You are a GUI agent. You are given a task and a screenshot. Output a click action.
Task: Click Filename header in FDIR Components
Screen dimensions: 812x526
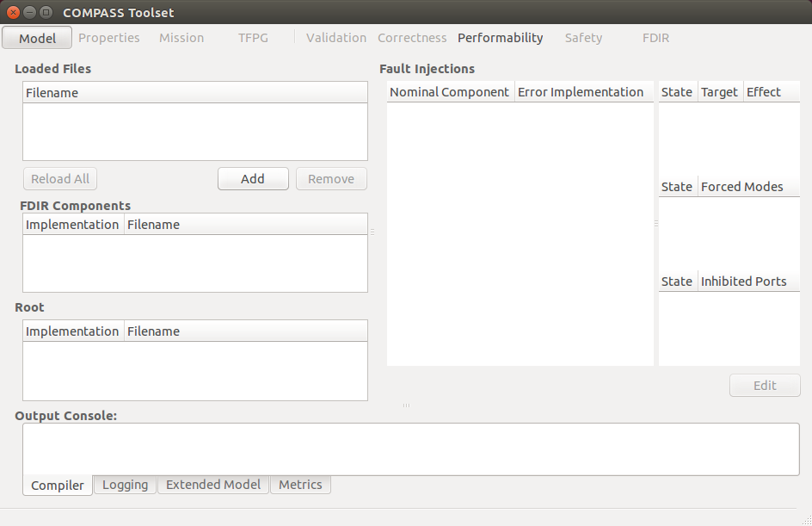pyautogui.click(x=246, y=225)
